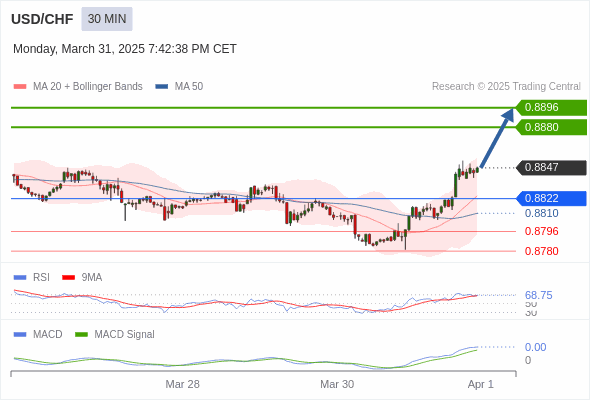Toggle the MA 50 legend label
Image resolution: width=590 pixels, height=400 pixels.
pyautogui.click(x=189, y=87)
